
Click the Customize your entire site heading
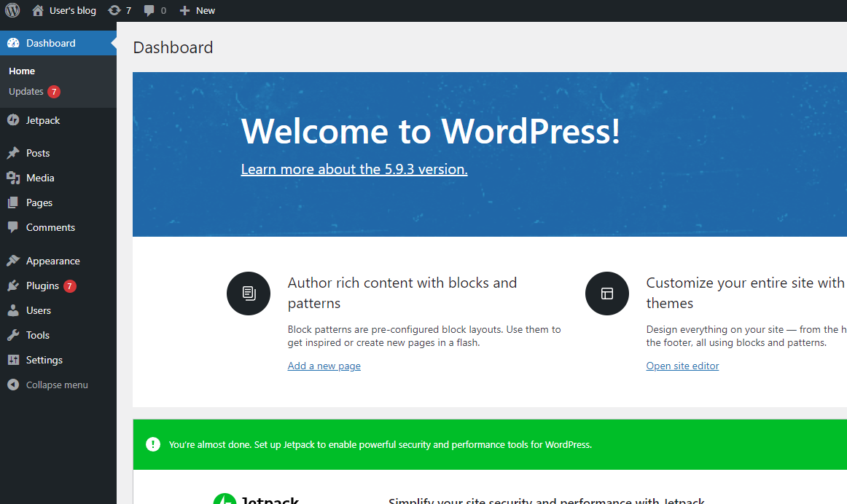click(746, 293)
